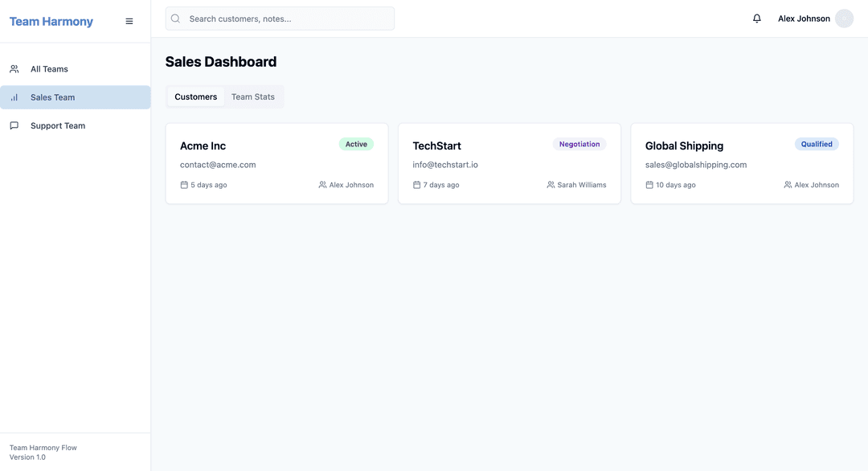The width and height of the screenshot is (868, 471).
Task: Click the Sales Team bar chart icon
Action: tap(14, 97)
